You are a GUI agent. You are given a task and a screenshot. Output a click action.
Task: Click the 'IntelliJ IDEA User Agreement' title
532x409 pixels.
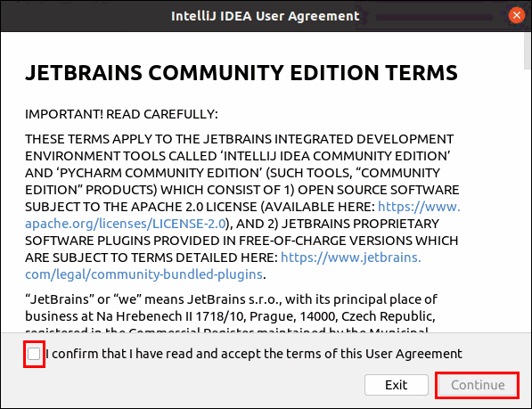click(x=265, y=16)
